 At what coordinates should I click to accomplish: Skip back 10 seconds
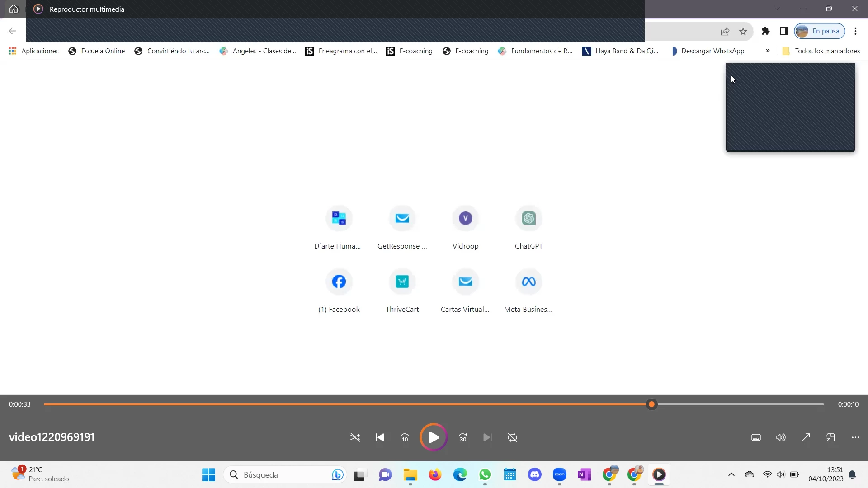pyautogui.click(x=405, y=437)
